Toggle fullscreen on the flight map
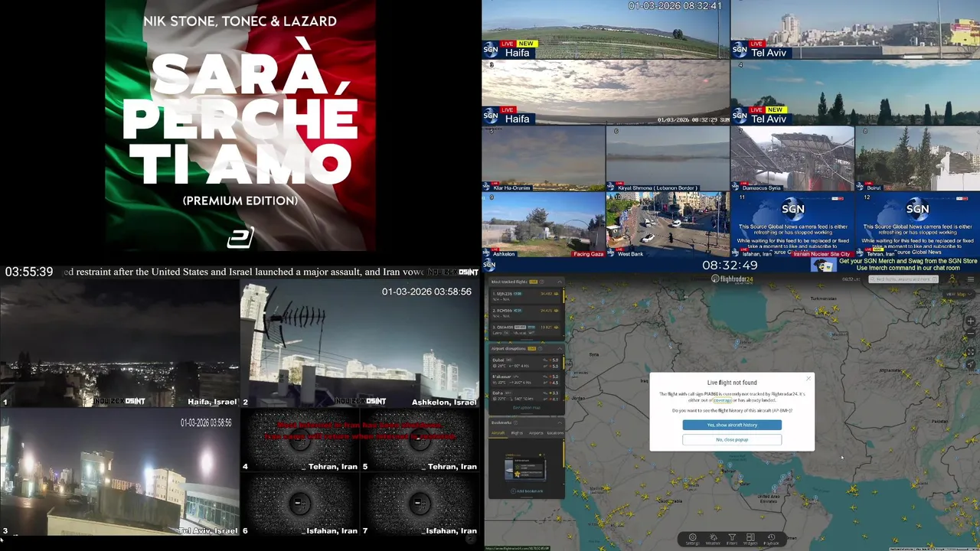The width and height of the screenshot is (980, 551). [971, 352]
